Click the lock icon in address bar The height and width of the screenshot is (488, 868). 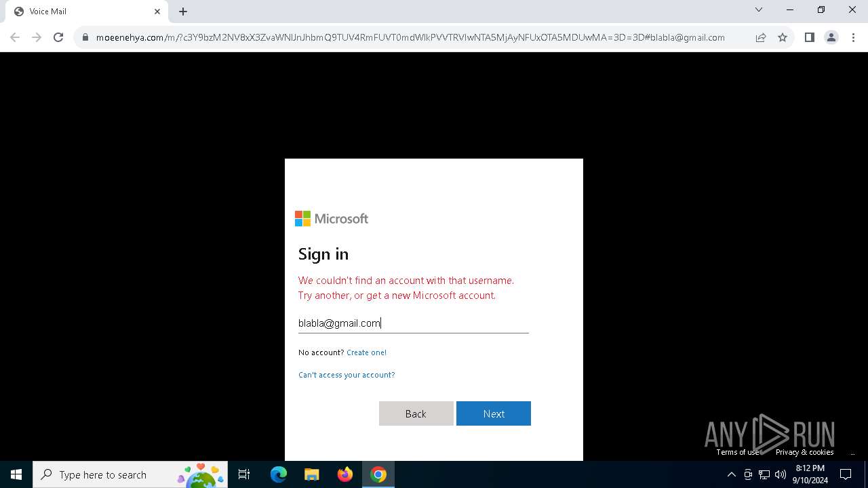click(x=85, y=38)
